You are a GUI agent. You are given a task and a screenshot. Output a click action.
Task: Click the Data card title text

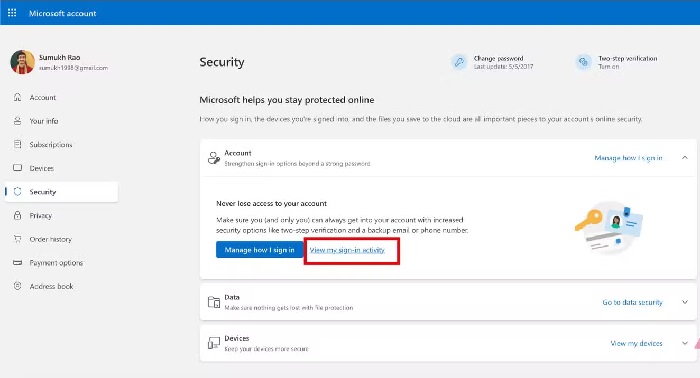click(232, 297)
